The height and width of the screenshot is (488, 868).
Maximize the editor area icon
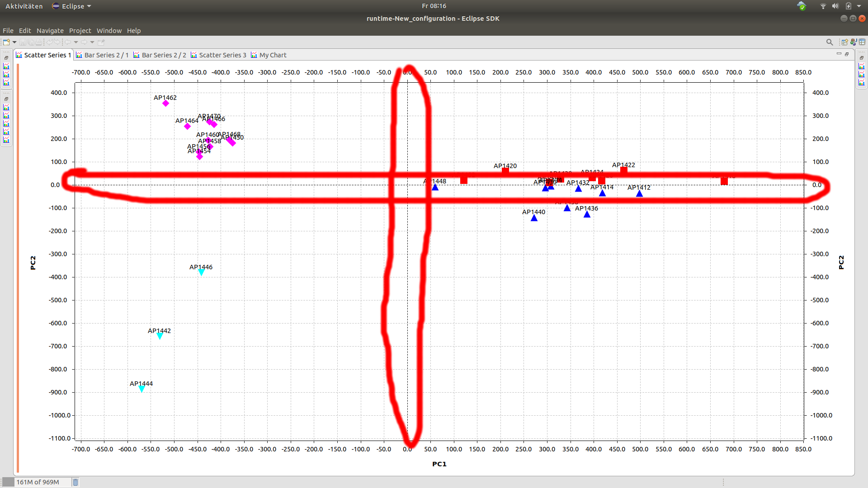847,54
